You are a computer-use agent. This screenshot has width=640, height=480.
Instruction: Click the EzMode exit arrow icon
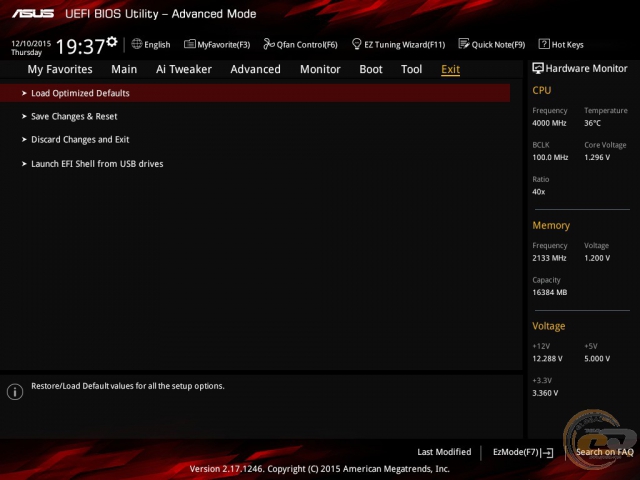coord(547,452)
